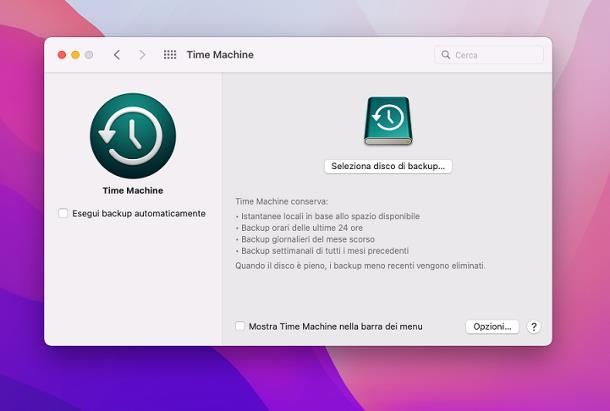Click 'Backup settimanali di tutti i mesi precedenti'
The height and width of the screenshot is (411, 610).
point(325,251)
